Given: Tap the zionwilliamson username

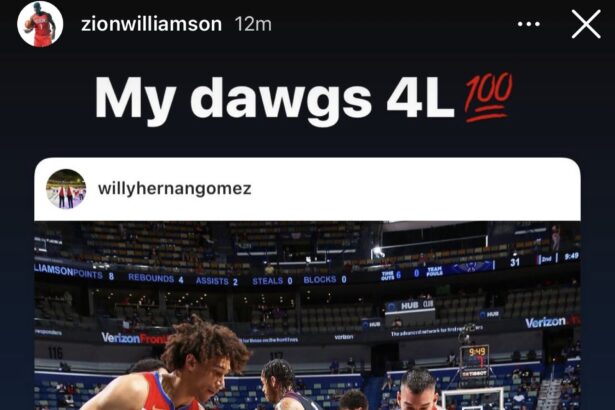Looking at the screenshot, I should click(151, 24).
